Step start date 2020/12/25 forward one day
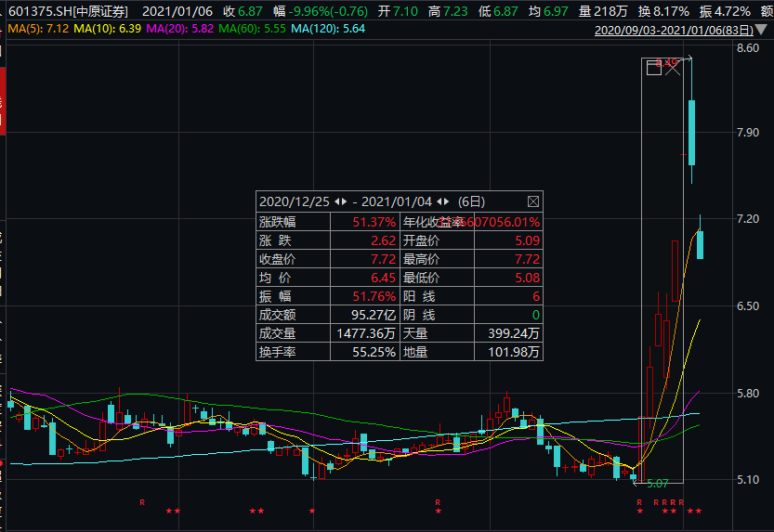This screenshot has height=532, width=774. pos(345,201)
